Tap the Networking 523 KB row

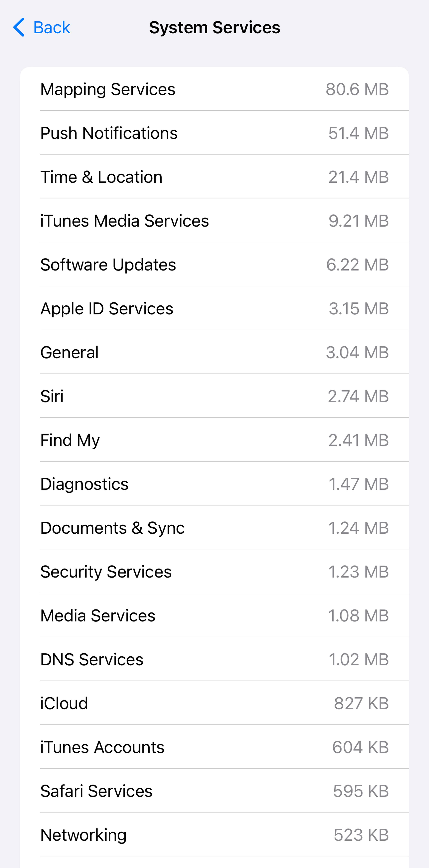(214, 835)
